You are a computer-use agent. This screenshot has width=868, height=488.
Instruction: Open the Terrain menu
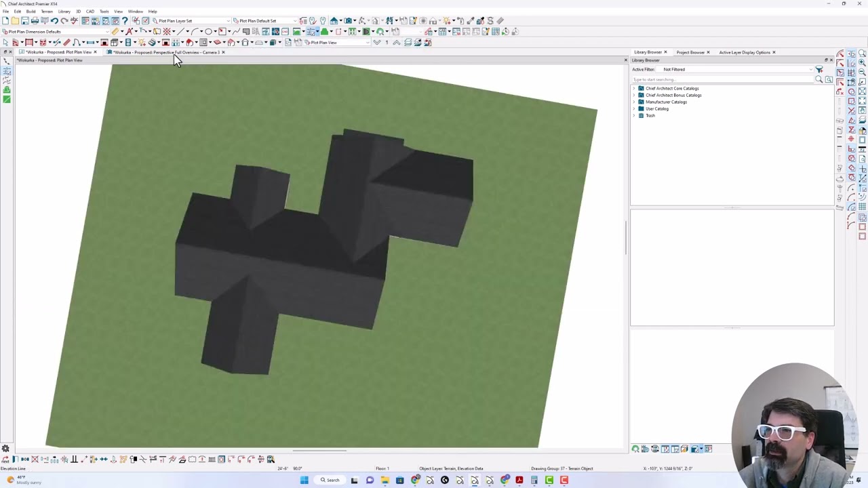click(47, 12)
